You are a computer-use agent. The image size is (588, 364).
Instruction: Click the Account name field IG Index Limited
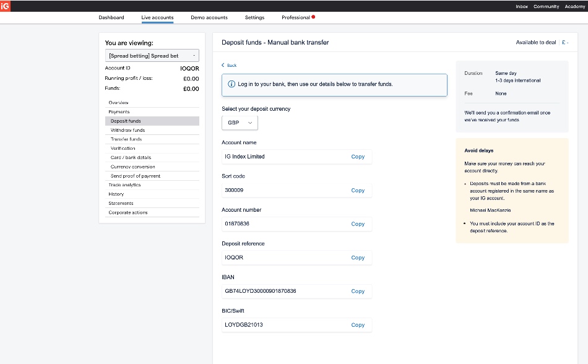(296, 157)
